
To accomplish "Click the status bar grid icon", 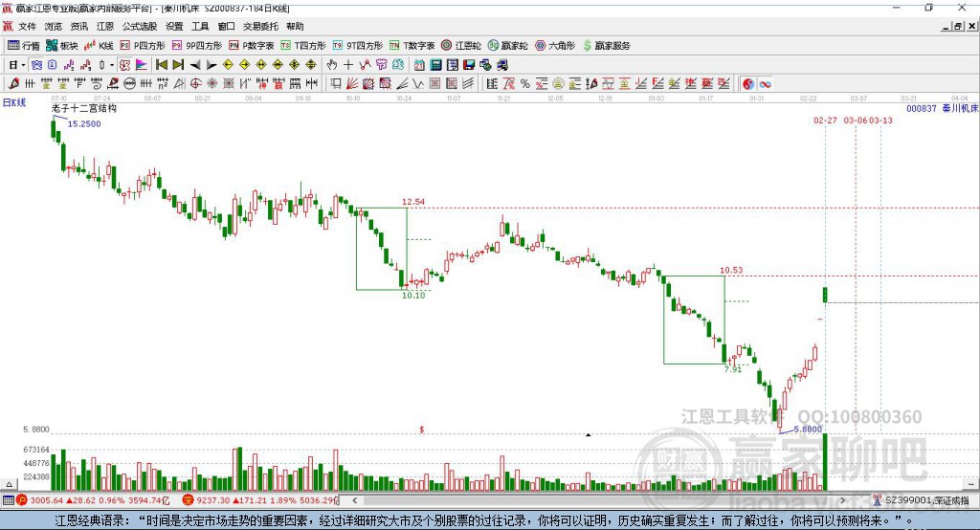I will click(8, 500).
